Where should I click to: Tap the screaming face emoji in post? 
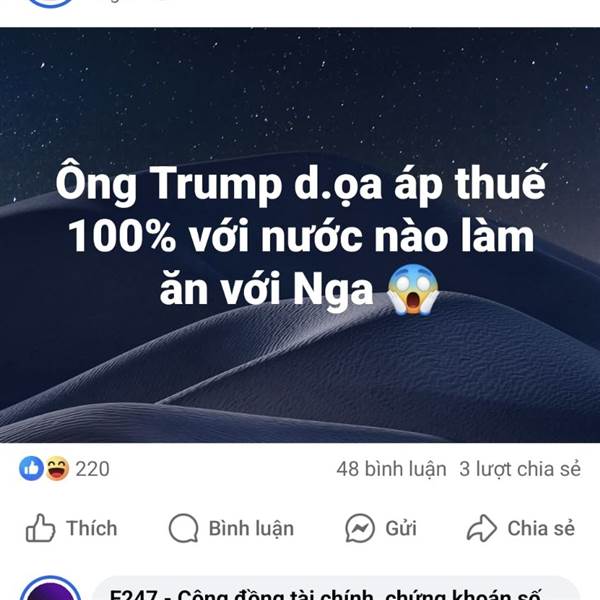[413, 289]
